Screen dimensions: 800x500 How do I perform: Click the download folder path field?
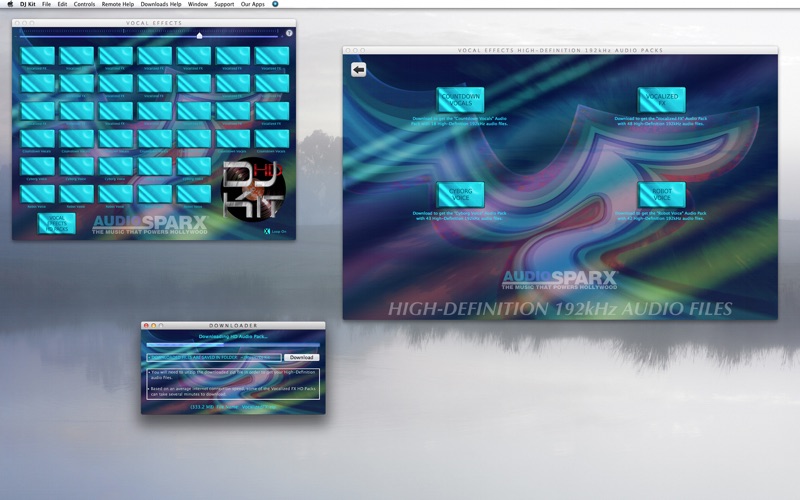coord(214,357)
